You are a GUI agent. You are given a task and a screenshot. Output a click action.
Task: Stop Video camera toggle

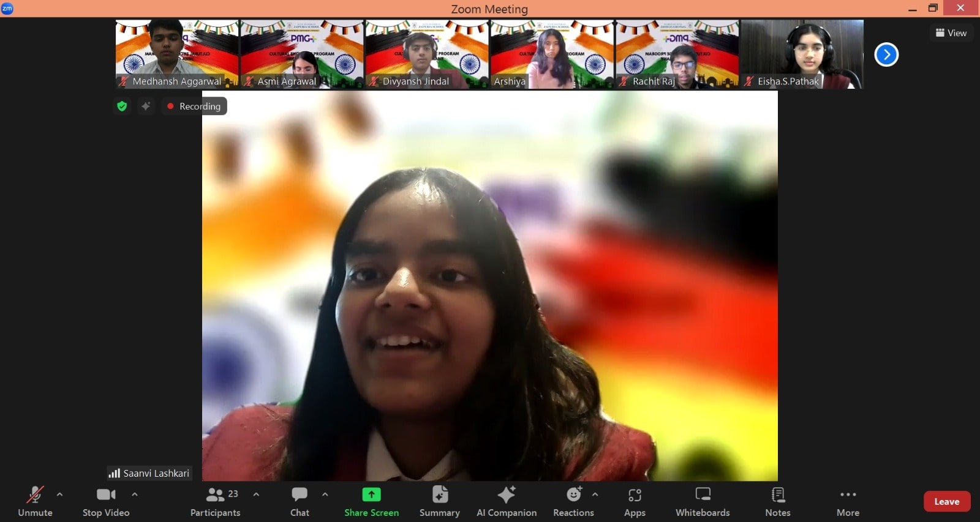[x=106, y=501]
